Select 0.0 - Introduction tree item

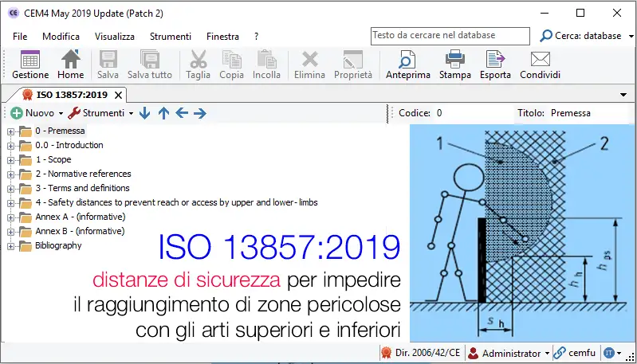click(x=69, y=145)
